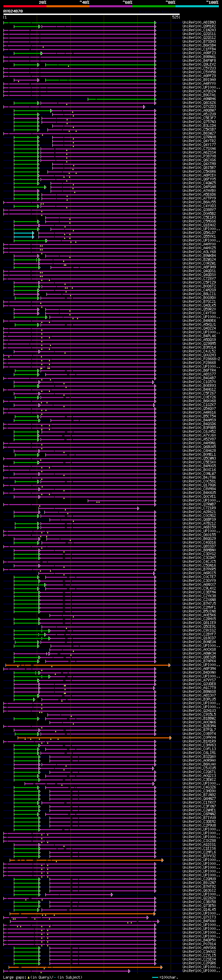The image size is (222, 980).
Task: Open hit UniRef100_A0CKG8
Action: point(199,649)
